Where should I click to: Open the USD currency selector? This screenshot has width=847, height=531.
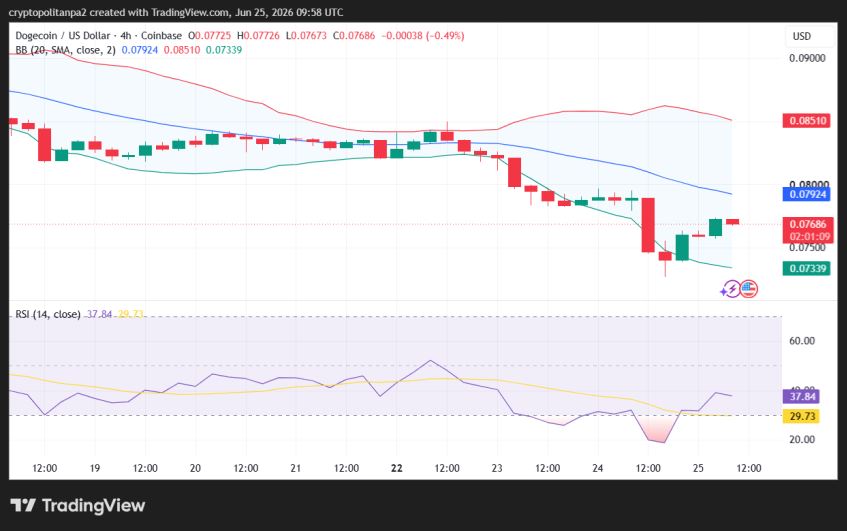[802, 36]
